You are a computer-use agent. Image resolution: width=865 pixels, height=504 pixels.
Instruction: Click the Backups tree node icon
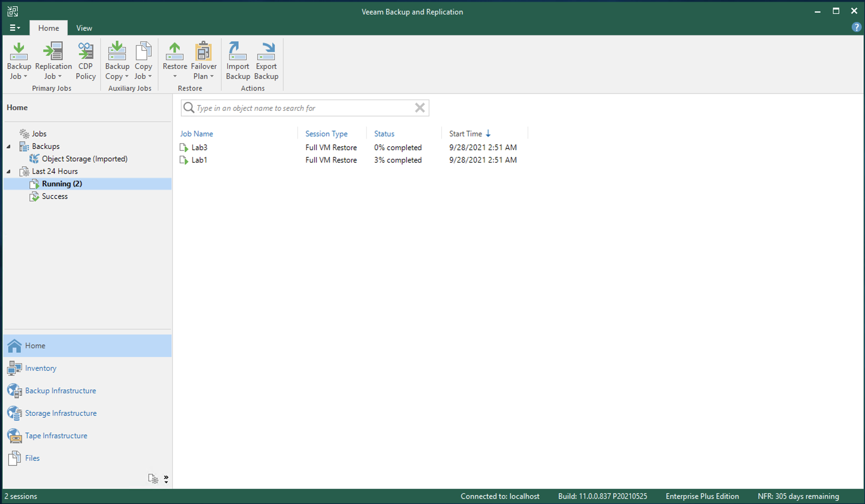coord(24,146)
